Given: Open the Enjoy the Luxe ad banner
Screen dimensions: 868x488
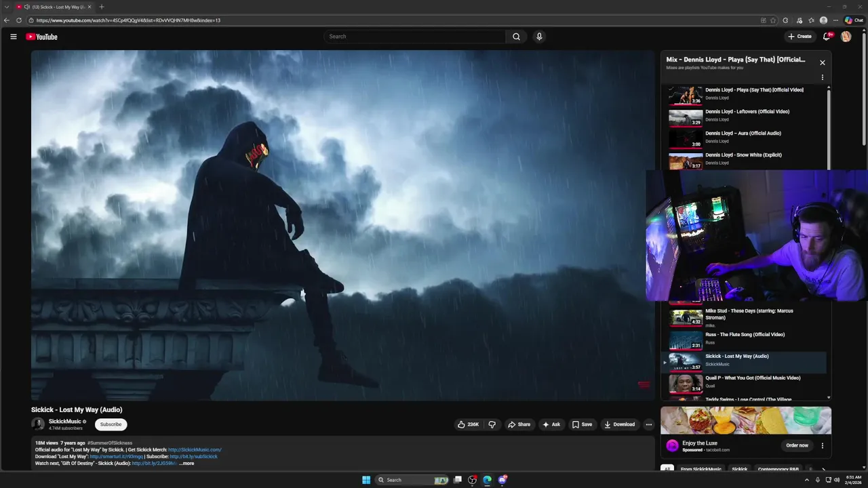Looking at the screenshot, I should point(746,420).
